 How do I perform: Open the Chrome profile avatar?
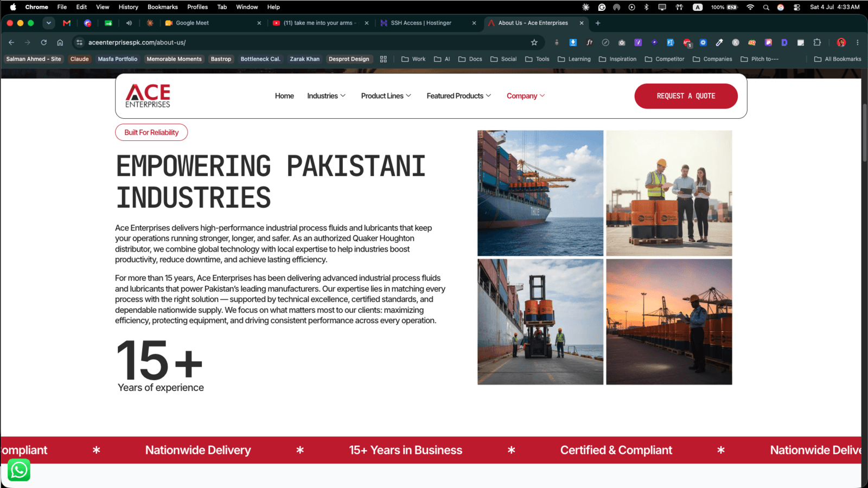841,42
